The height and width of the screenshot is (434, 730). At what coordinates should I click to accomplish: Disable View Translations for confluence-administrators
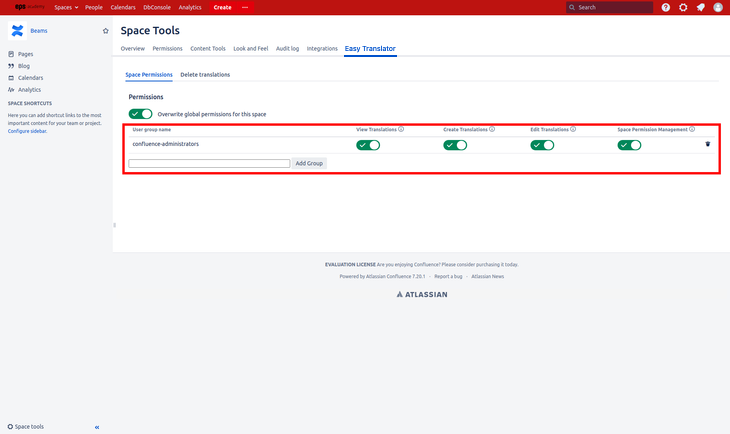(x=368, y=145)
